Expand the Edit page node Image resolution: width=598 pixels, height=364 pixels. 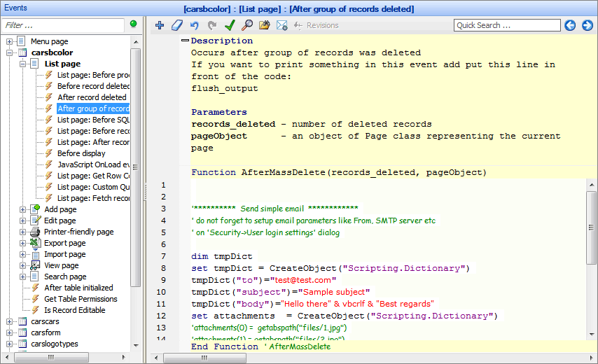point(23,220)
